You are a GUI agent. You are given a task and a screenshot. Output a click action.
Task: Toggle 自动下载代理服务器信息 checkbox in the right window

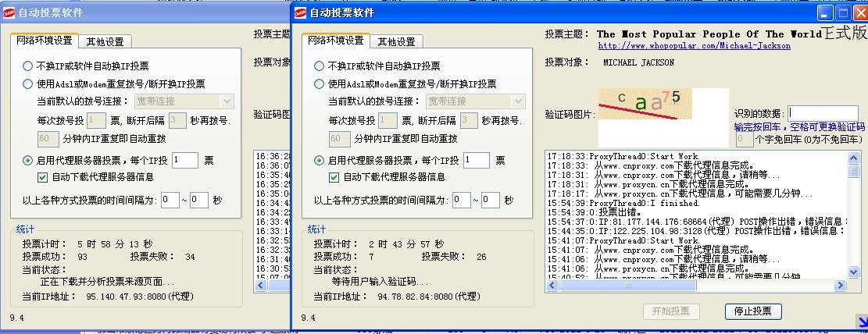334,177
